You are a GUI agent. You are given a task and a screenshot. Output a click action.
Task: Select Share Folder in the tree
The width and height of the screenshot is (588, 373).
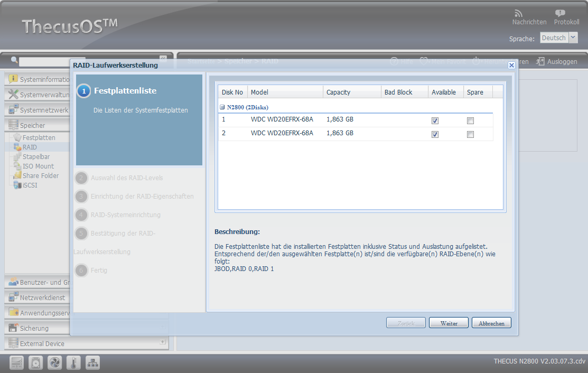41,175
